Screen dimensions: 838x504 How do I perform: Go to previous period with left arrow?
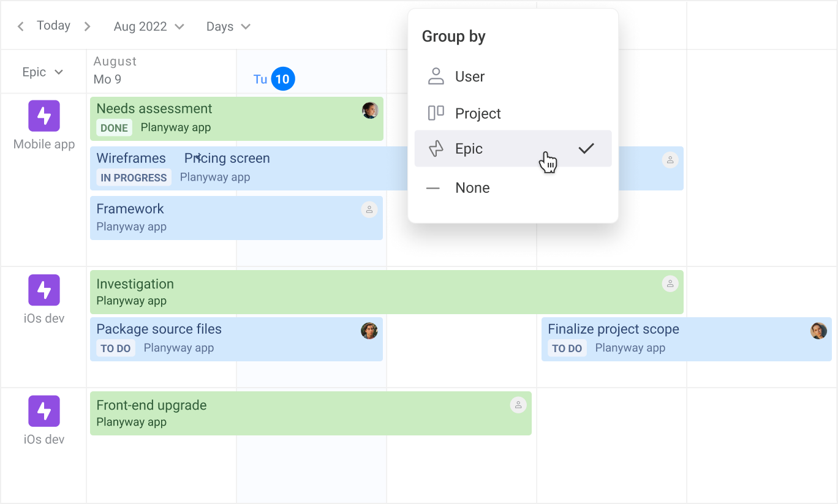21,26
